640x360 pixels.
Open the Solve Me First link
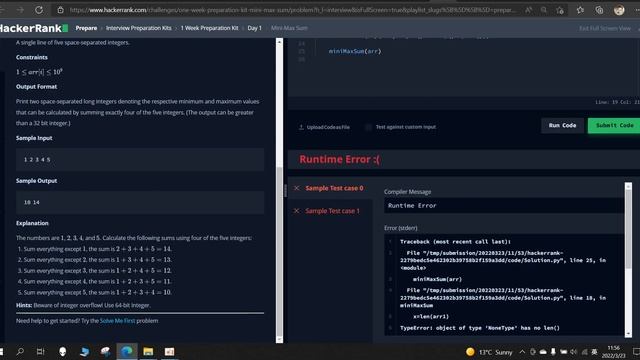coord(117,321)
